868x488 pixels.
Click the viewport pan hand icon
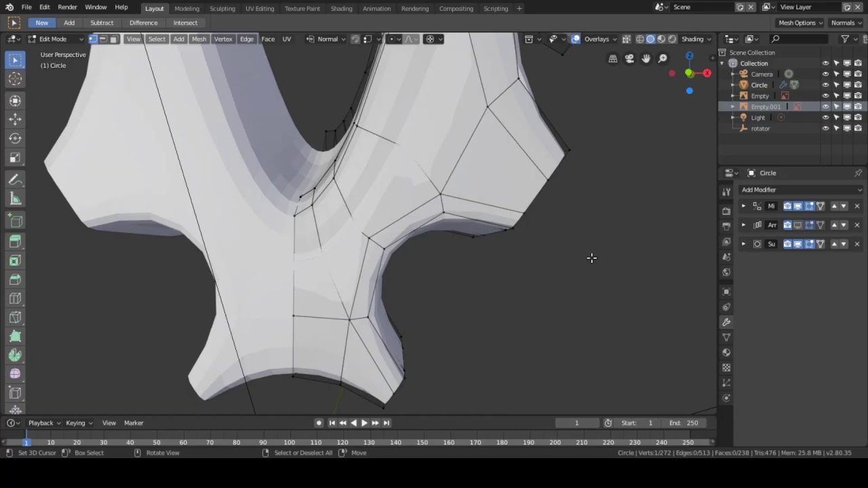point(646,59)
